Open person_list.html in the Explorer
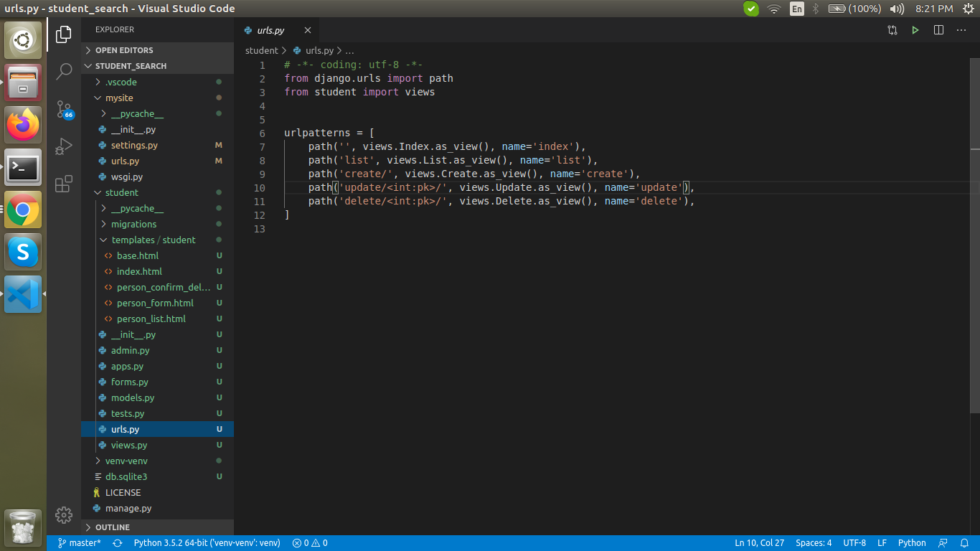Image resolution: width=980 pixels, height=551 pixels. click(x=157, y=319)
